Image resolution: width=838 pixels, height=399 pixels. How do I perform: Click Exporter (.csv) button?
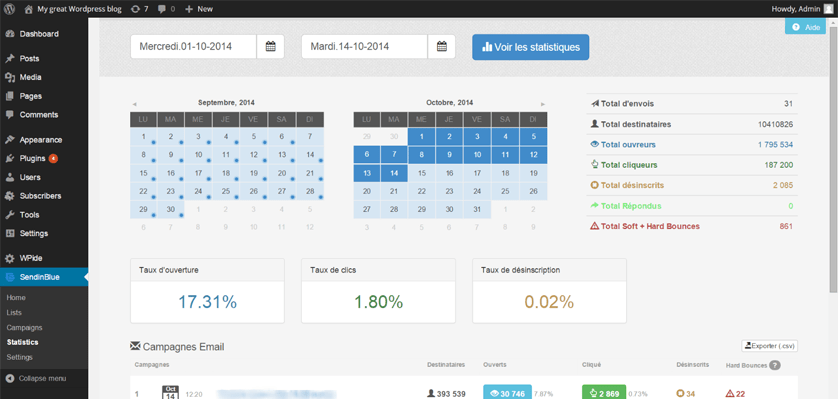[x=770, y=346]
